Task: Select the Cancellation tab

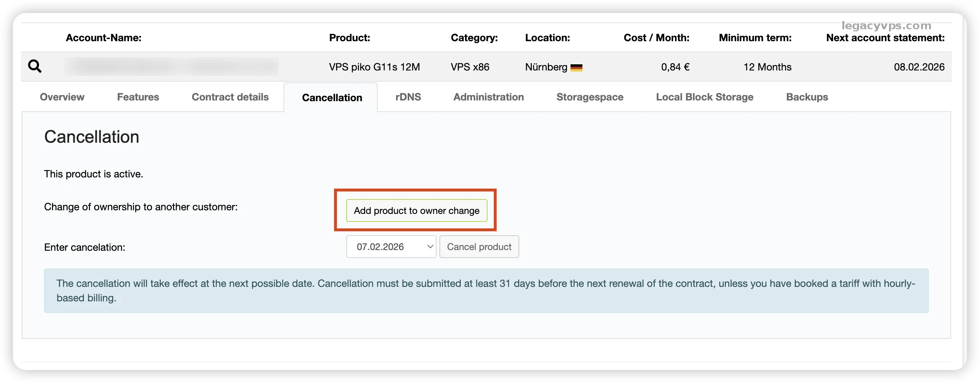Action: point(332,98)
